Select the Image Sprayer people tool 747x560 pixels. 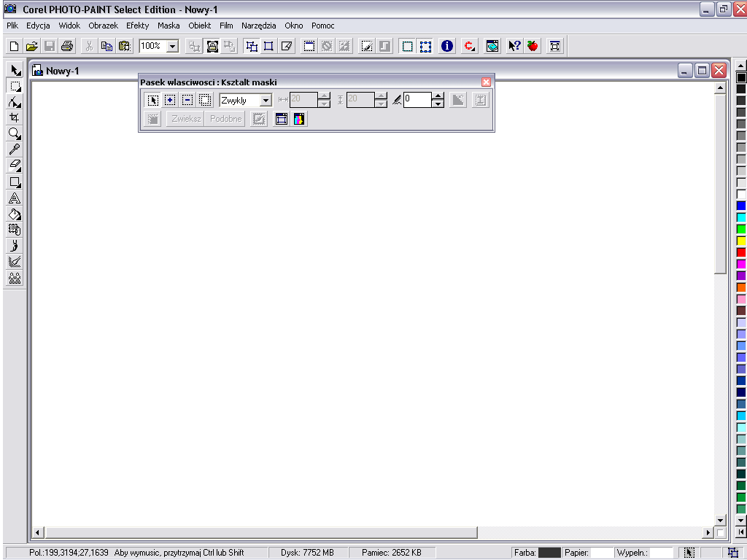pyautogui.click(x=15, y=278)
